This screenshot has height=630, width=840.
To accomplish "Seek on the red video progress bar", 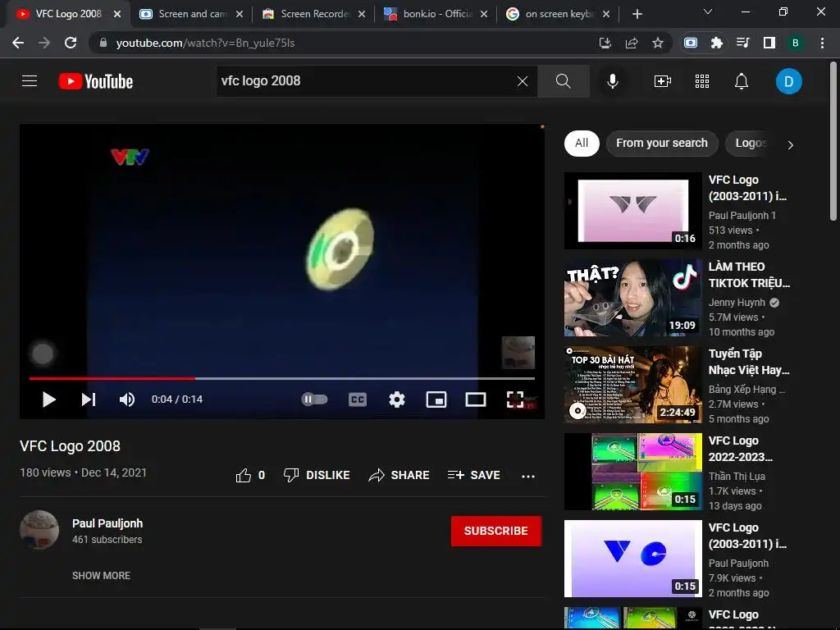I will [x=282, y=378].
